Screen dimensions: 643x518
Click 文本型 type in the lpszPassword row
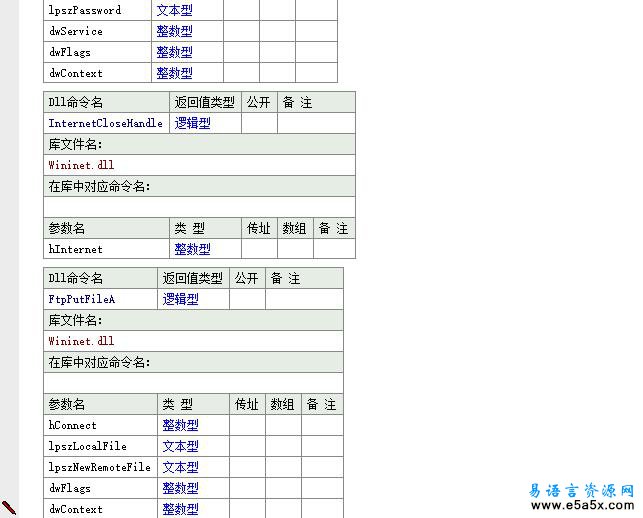click(174, 10)
